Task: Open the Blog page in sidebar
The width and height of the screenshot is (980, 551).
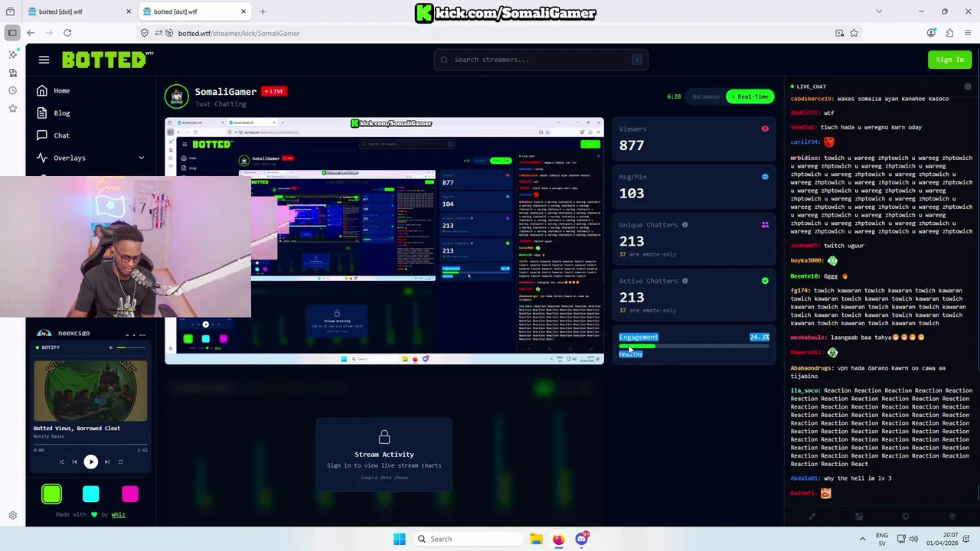Action: [53, 112]
